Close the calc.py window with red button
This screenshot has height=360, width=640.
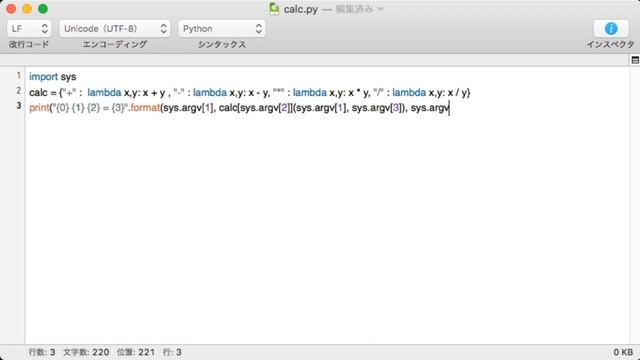tap(11, 9)
